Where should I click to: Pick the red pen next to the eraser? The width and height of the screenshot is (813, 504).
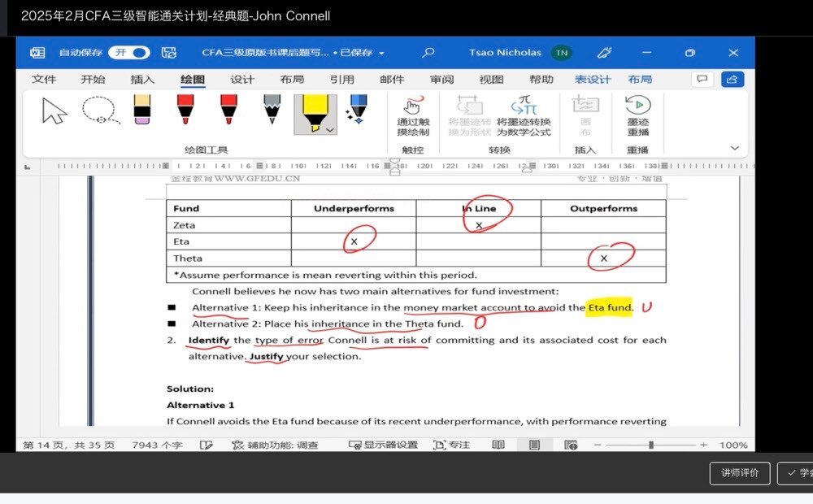click(x=185, y=110)
